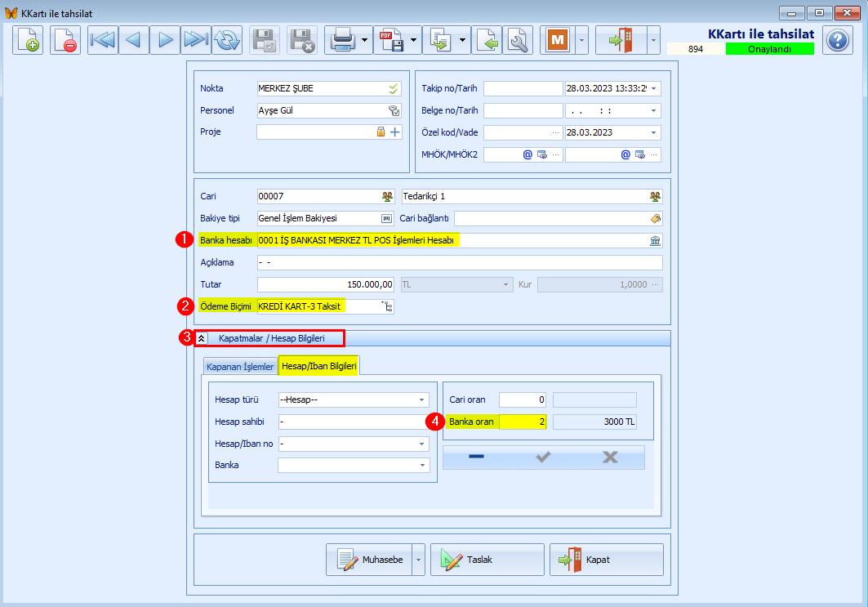Screen dimensions: 868x607
Task: Click the orange M accounting icon
Action: click(x=559, y=40)
